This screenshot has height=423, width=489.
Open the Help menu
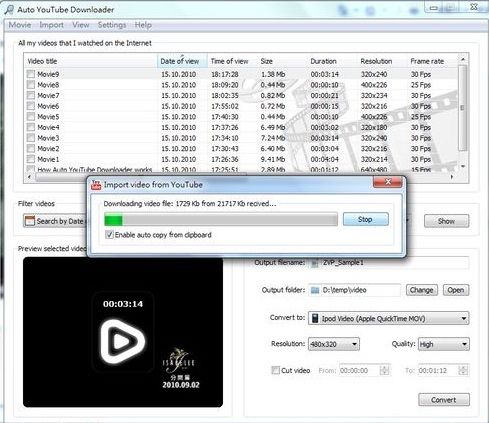143,25
